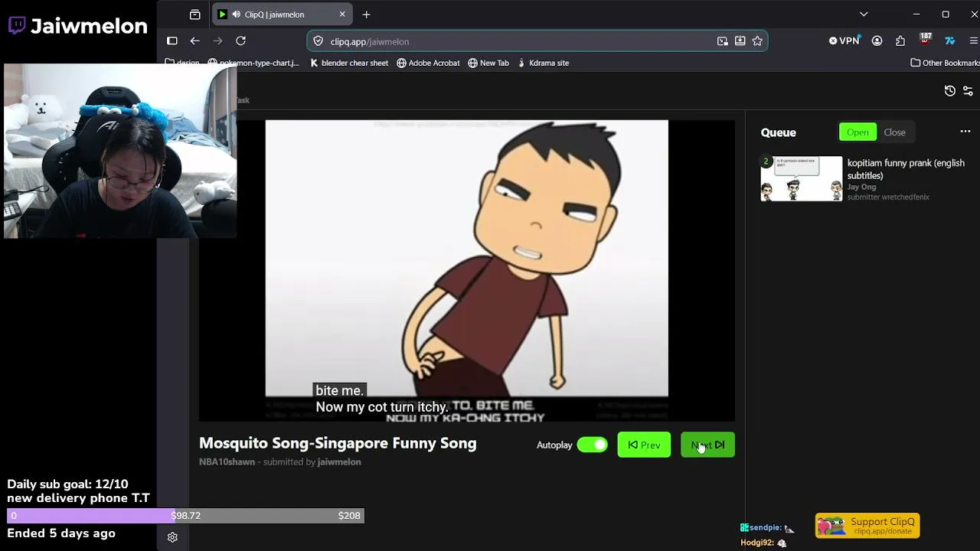Open the browser tab list icon
This screenshot has height=551, width=980.
(x=194, y=15)
